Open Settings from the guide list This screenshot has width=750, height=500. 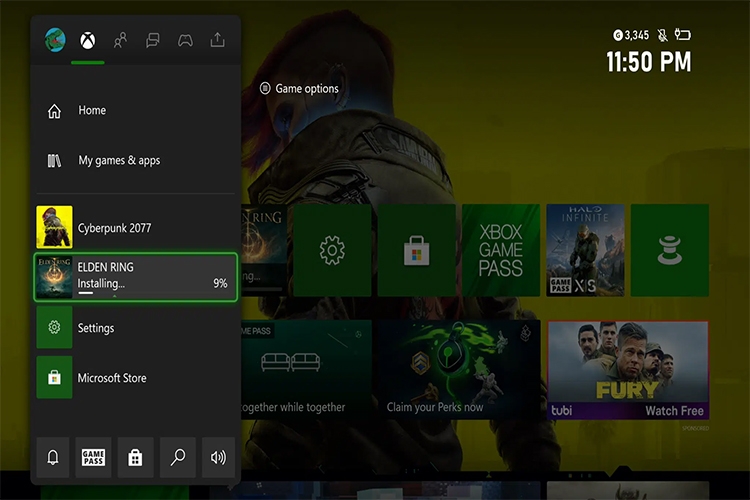pos(136,328)
